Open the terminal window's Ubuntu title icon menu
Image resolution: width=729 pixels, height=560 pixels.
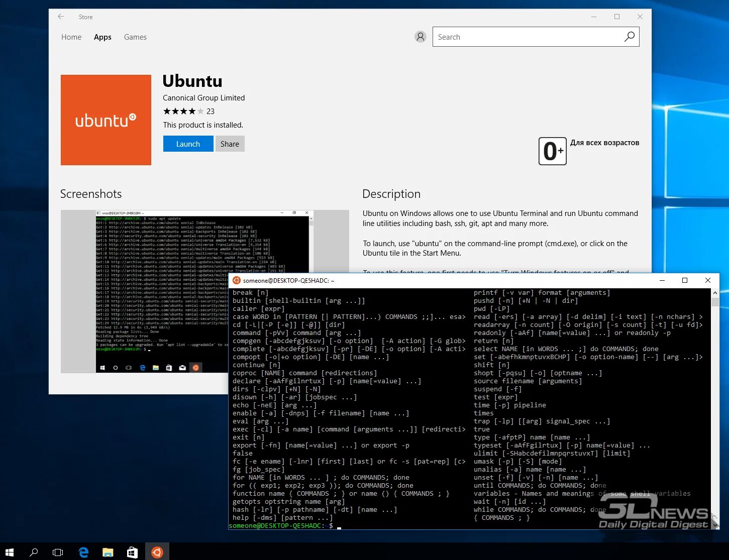click(236, 280)
